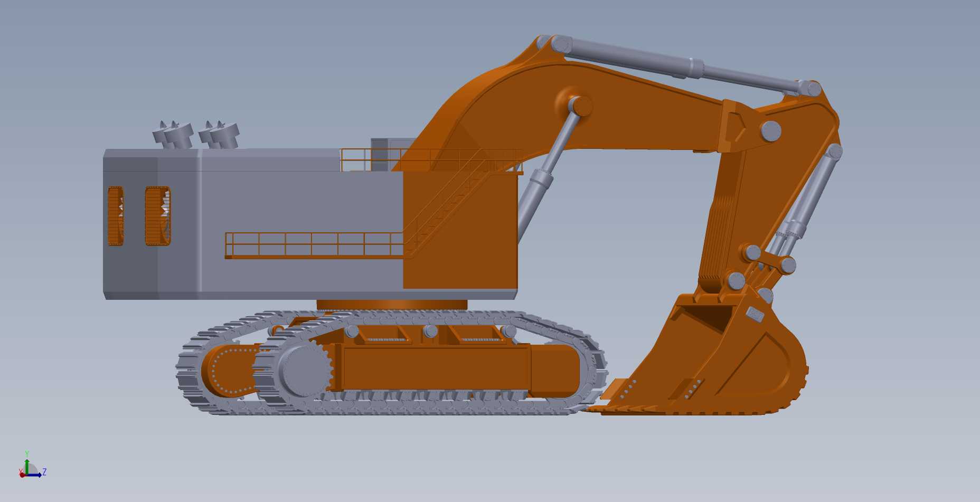Click the red X axis dot on triad

point(22,475)
